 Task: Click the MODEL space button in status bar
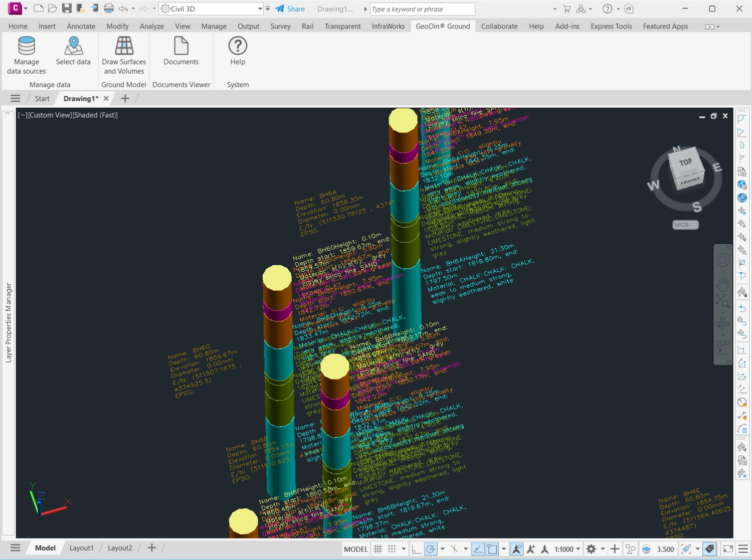click(x=355, y=549)
